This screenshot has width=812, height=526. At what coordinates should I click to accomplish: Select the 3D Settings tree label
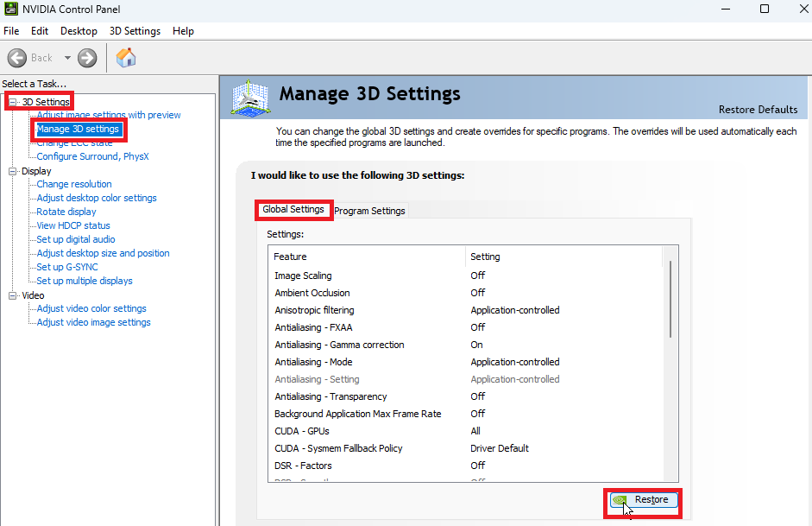pyautogui.click(x=46, y=102)
